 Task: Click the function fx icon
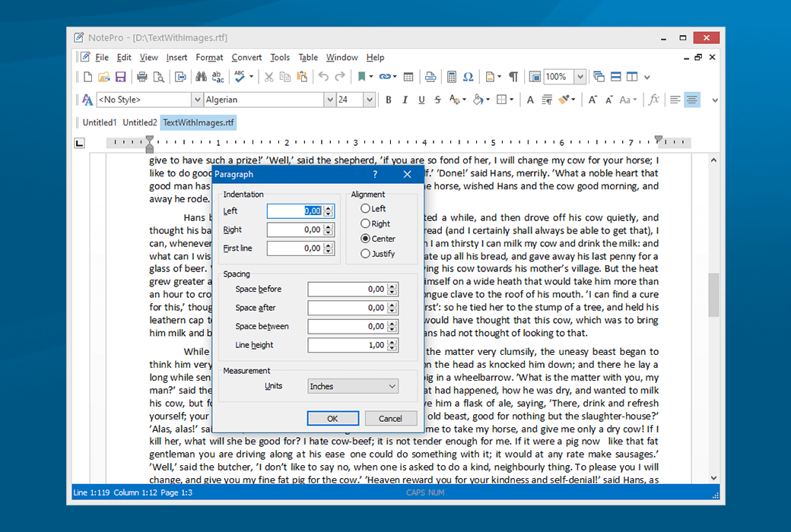pos(654,100)
